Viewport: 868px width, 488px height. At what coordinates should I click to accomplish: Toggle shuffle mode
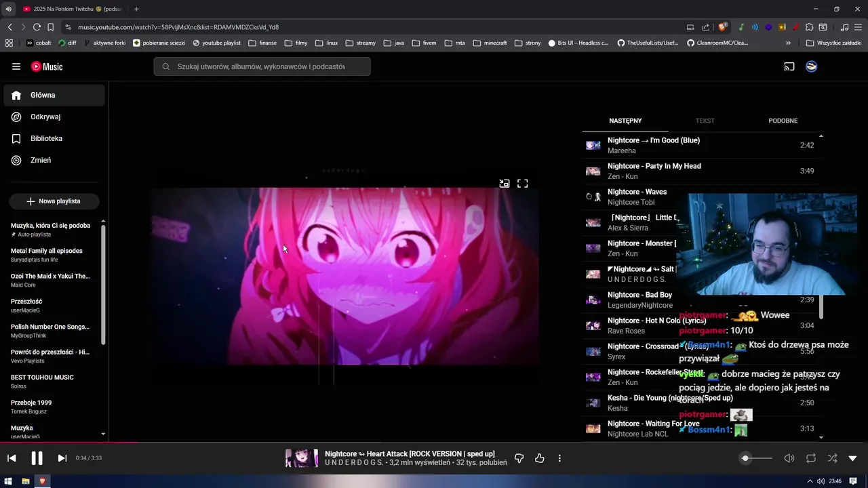pyautogui.click(x=832, y=458)
